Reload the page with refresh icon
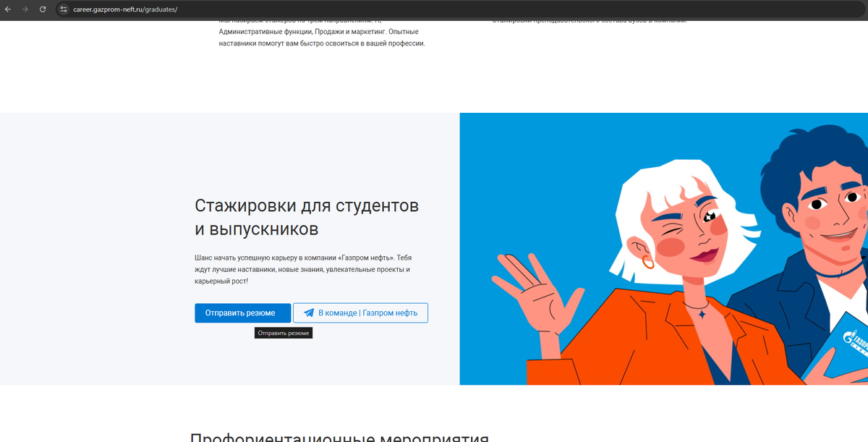This screenshot has width=868, height=442. [x=43, y=9]
